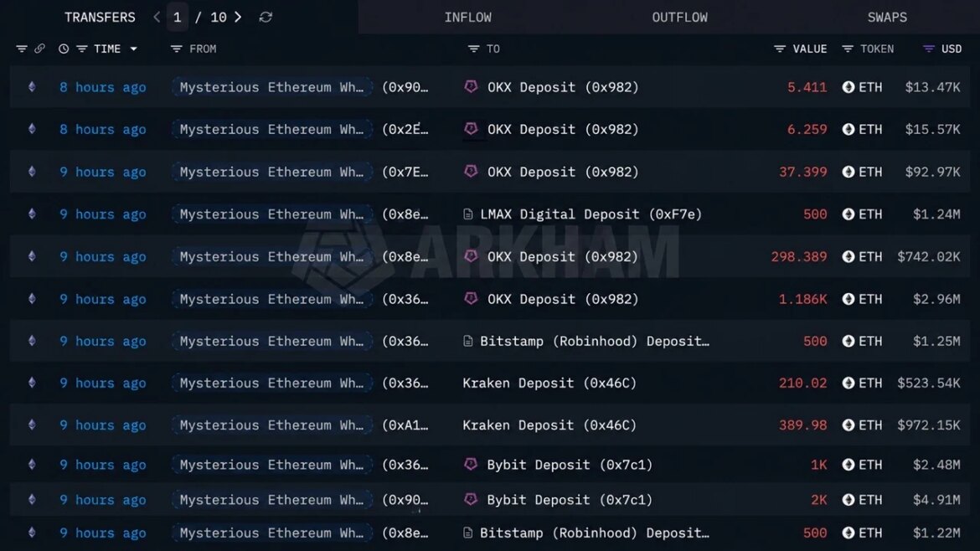This screenshot has height=551, width=980.
Task: Refresh the transfers list icon
Action: (266, 18)
